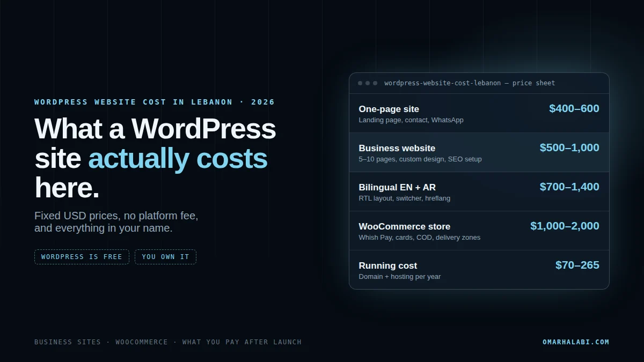Select the WooCommerce store row title
This screenshot has height=362, width=644.
405,226
